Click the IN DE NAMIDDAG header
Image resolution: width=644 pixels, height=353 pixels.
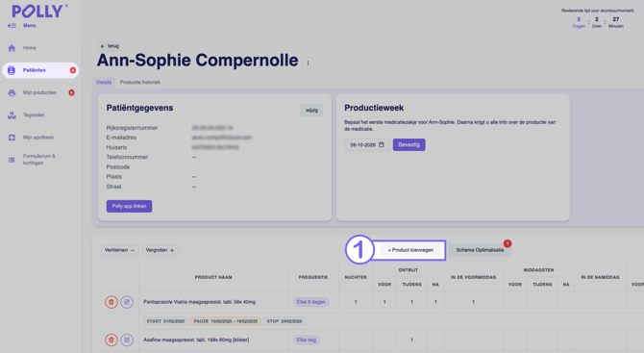pos(600,277)
